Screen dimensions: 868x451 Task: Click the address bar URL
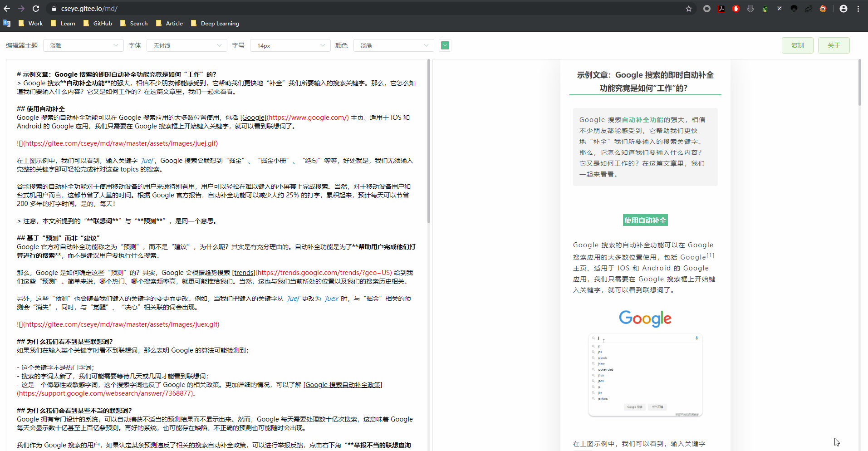pos(89,9)
